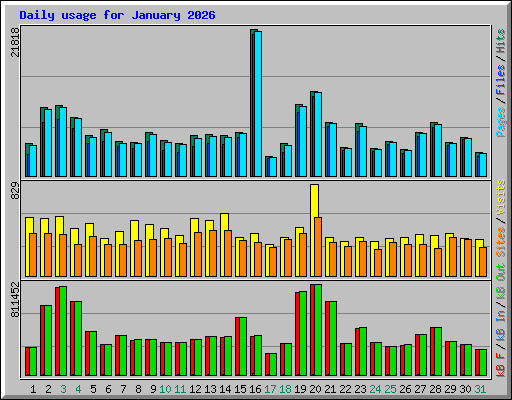The height and width of the screenshot is (400, 512).
Task: Select the green kB bar for day 15
Action: (x=243, y=347)
